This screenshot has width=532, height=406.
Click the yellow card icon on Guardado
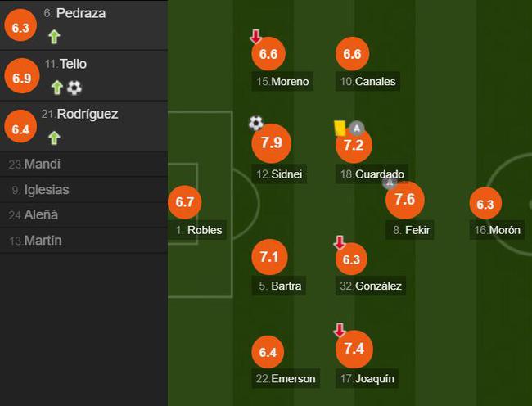[340, 128]
